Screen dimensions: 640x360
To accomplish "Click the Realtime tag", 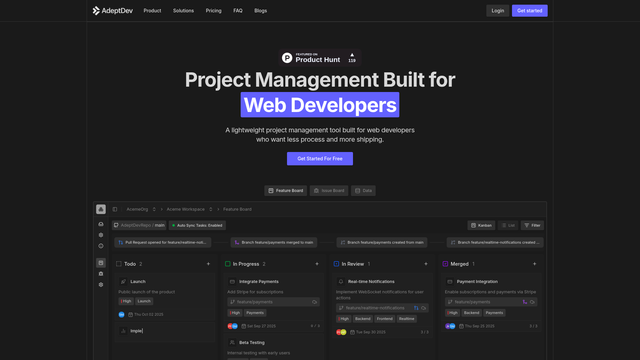I will pyautogui.click(x=407, y=319).
